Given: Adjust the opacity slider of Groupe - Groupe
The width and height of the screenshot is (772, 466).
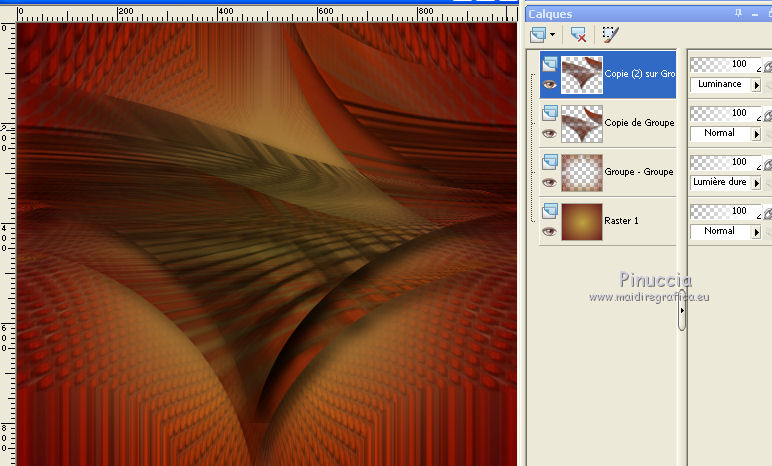Looking at the screenshot, I should click(x=725, y=162).
